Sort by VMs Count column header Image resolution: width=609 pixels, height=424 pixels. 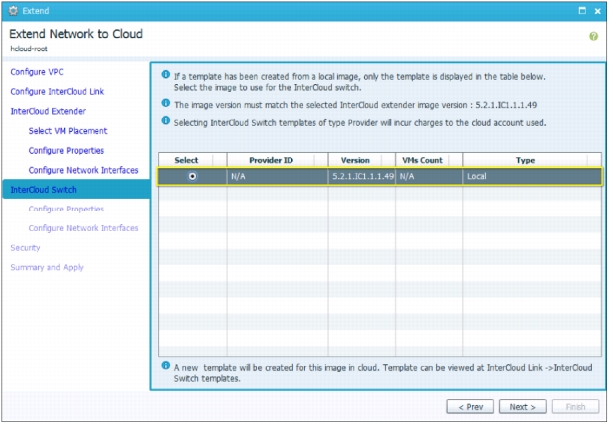[x=429, y=160]
